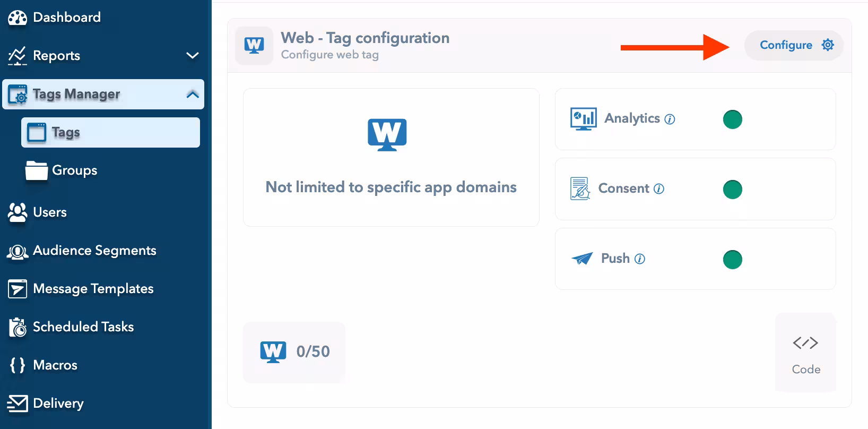Click the Audience Segments icon
The image size is (868, 429).
pyautogui.click(x=18, y=251)
